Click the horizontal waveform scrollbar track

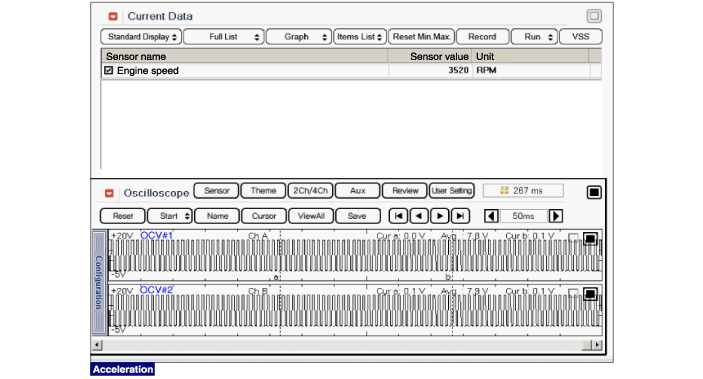coord(342,345)
